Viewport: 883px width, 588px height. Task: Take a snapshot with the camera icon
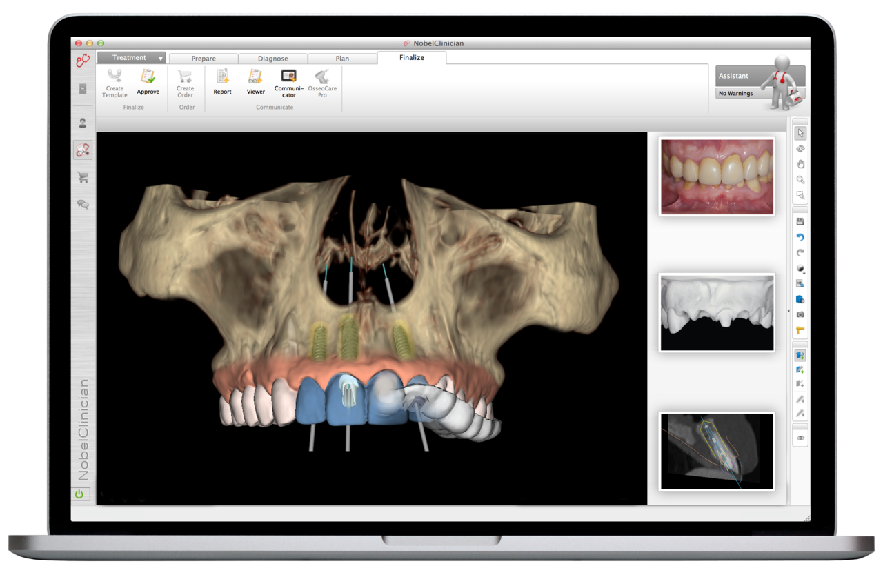tap(800, 315)
